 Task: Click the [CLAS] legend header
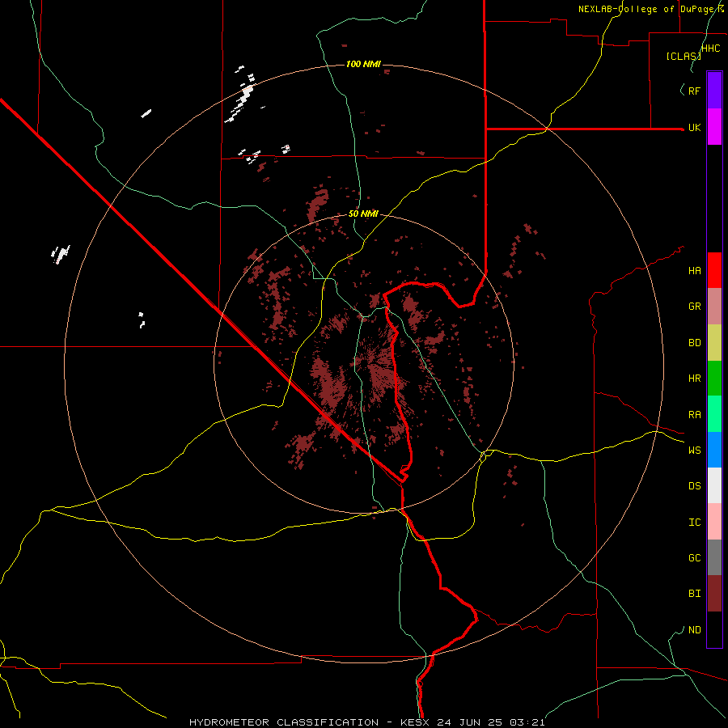point(684,56)
